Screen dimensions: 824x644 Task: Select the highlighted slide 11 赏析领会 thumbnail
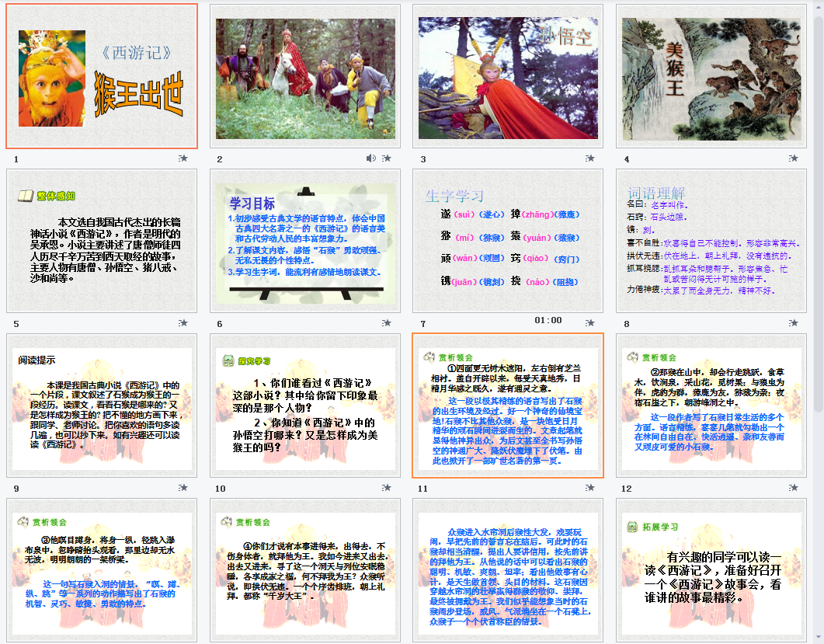[x=508, y=406]
